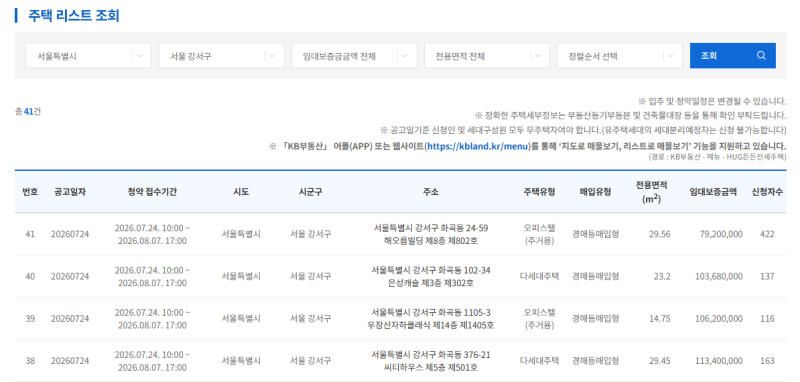Open the 서울 강서구 district dropdown

221,56
